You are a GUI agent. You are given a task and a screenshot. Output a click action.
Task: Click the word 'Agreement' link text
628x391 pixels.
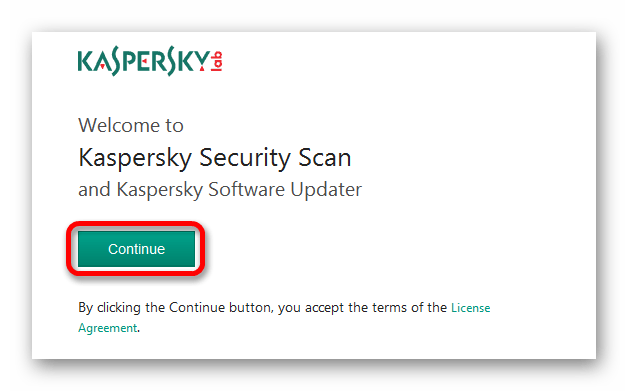108,328
